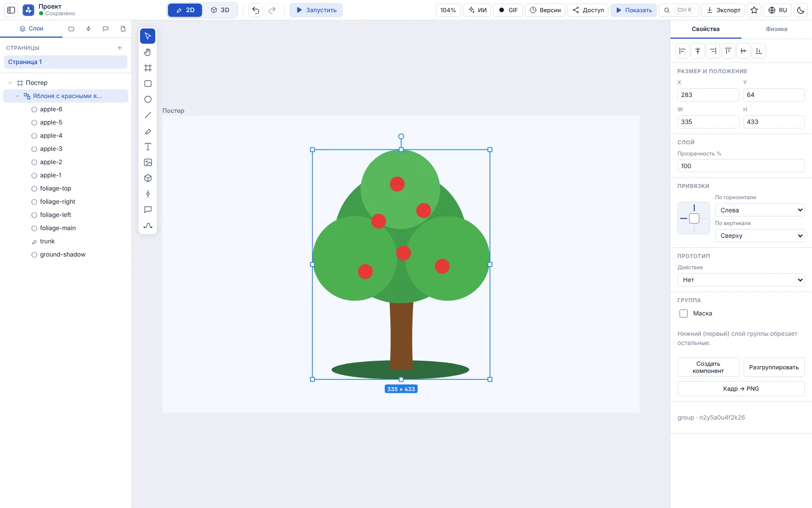The width and height of the screenshot is (812, 508).
Task: Select the Ellipse tool
Action: pyautogui.click(x=148, y=99)
